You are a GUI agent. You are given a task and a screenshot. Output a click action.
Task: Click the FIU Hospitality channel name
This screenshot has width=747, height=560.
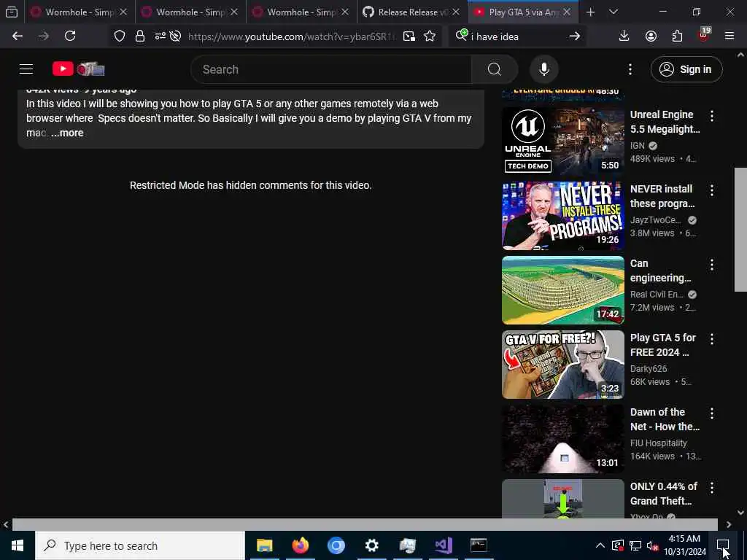[659, 443]
